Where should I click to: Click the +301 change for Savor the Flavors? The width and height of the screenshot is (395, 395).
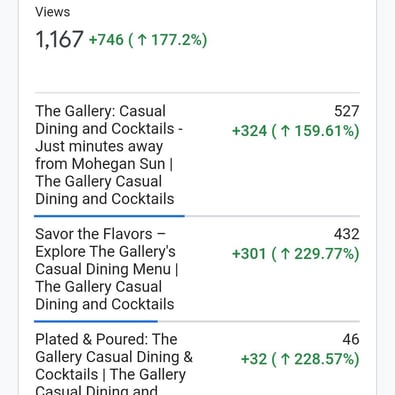[x=249, y=254]
